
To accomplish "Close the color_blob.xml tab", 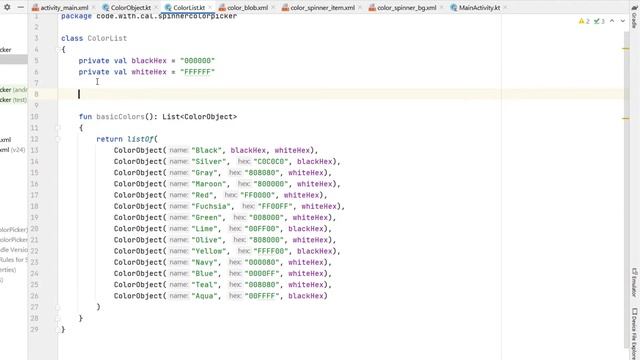I will click(x=273, y=8).
